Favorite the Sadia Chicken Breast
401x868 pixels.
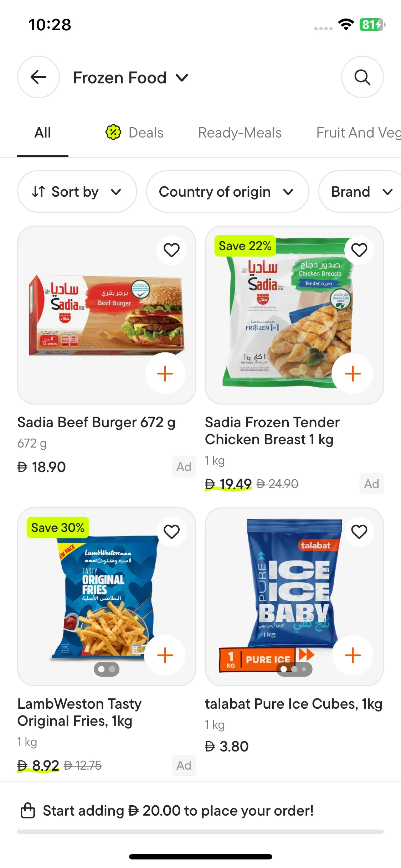[359, 250]
